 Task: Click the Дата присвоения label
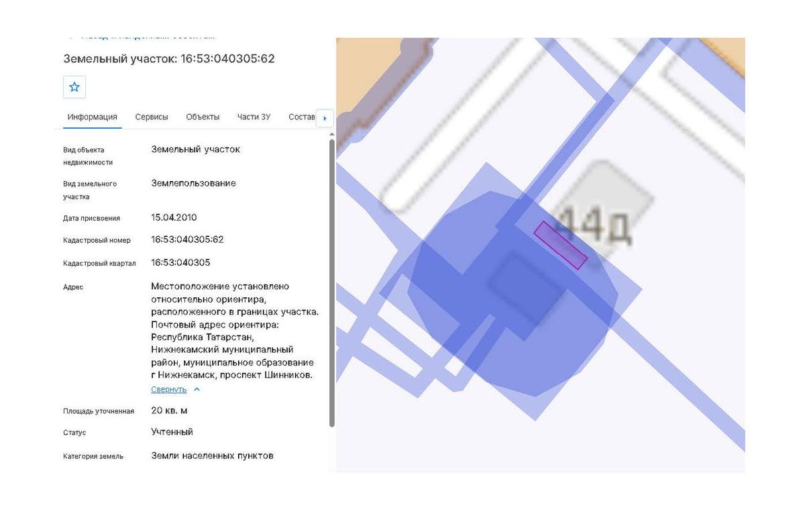point(92,218)
